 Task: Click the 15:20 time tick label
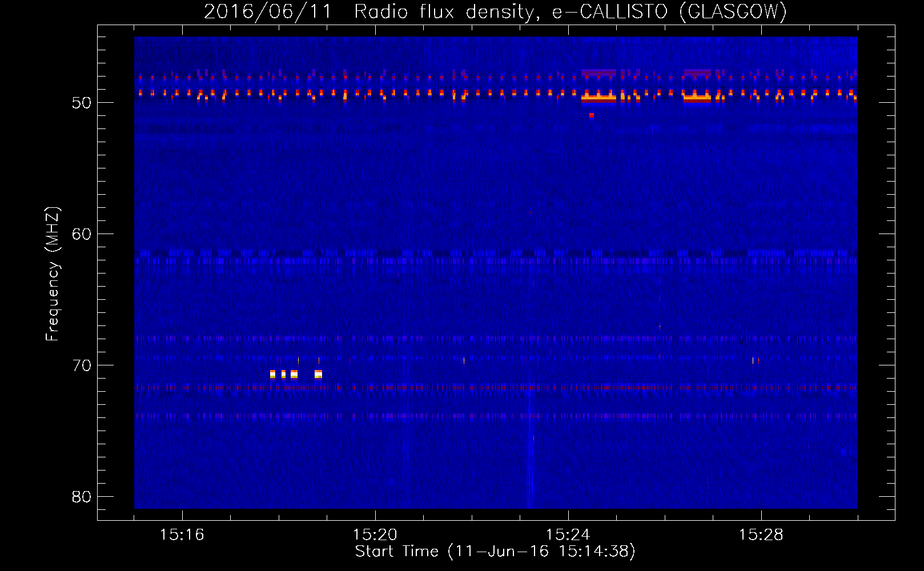pyautogui.click(x=375, y=534)
